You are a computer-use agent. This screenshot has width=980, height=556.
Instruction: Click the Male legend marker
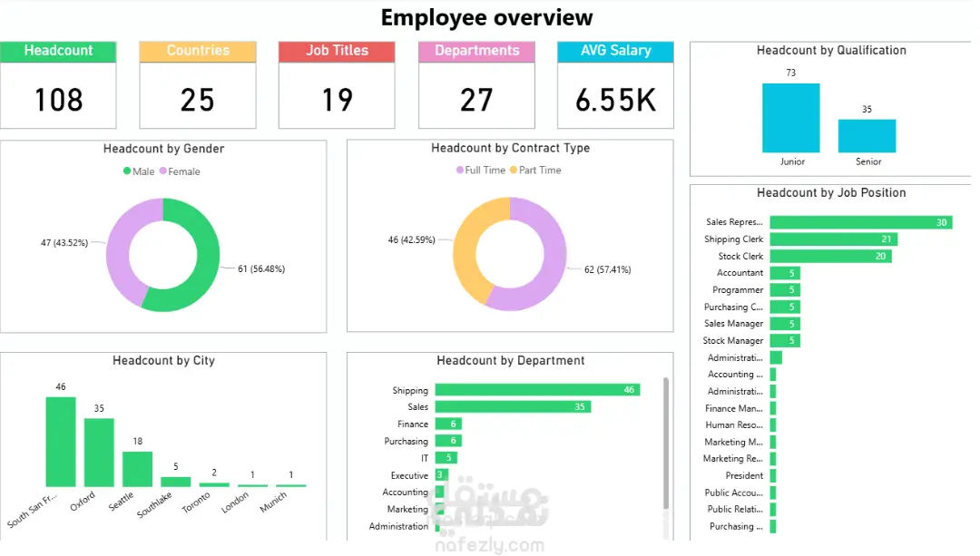(127, 171)
